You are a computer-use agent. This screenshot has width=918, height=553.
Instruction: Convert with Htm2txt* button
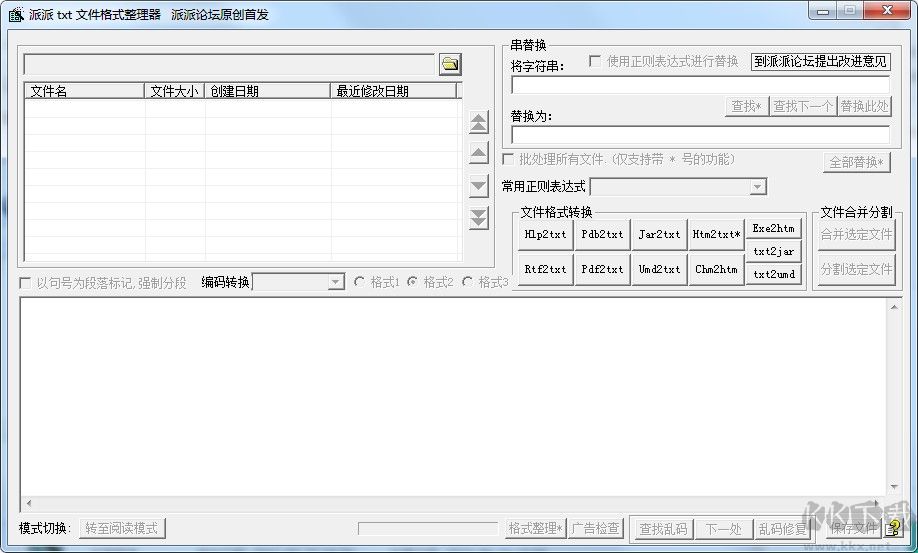pos(715,235)
